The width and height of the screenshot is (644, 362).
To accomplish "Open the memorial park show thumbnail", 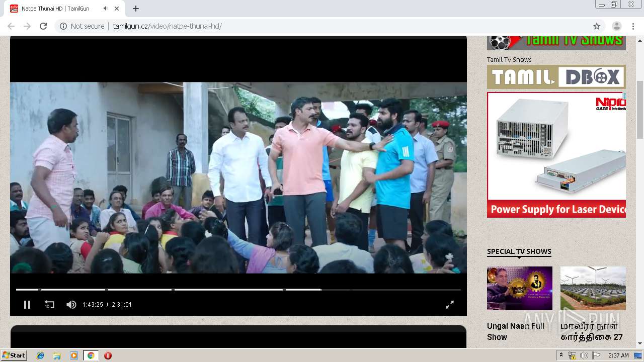I will (x=593, y=288).
